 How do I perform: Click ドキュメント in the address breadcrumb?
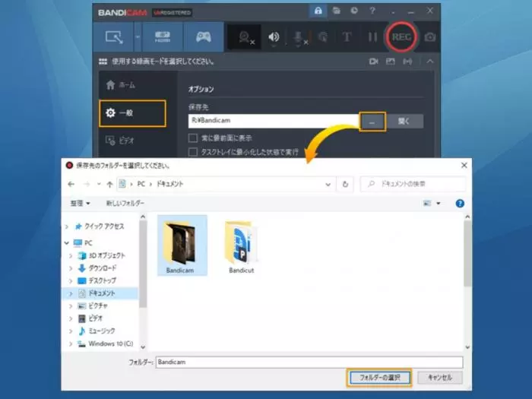point(169,184)
